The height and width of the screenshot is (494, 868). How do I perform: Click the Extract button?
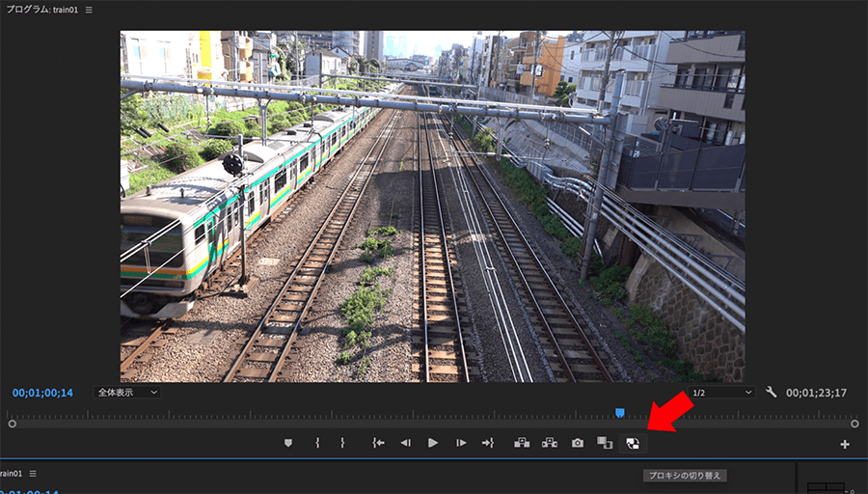pos(549,443)
